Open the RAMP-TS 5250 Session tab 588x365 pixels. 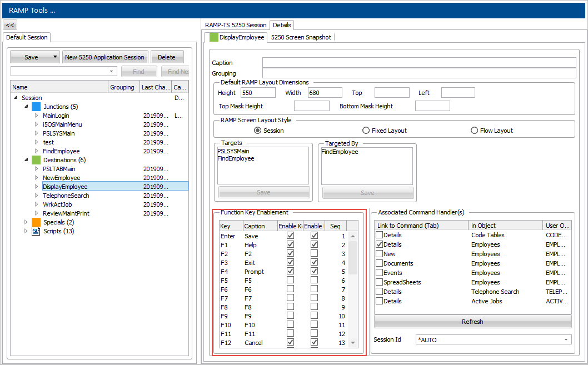pos(236,25)
